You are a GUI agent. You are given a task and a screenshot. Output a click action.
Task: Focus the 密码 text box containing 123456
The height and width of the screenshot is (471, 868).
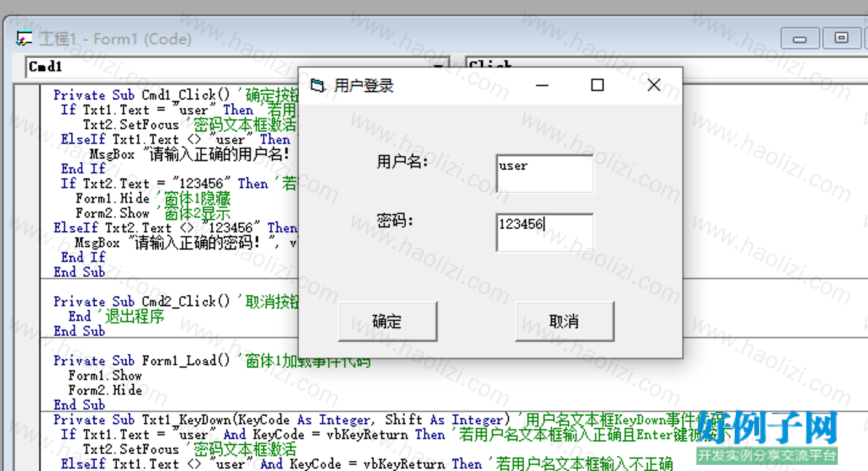545,232
